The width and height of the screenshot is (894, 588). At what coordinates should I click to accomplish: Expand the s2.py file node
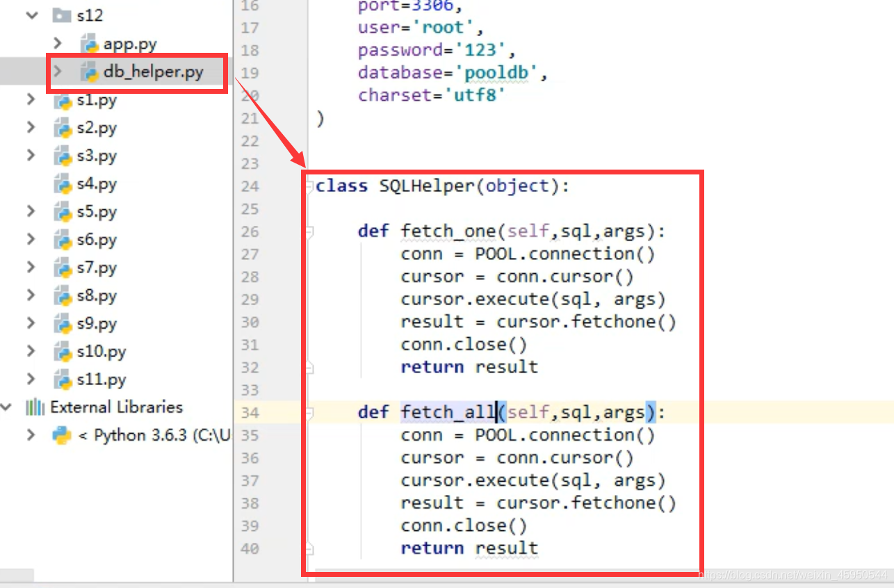click(x=31, y=127)
